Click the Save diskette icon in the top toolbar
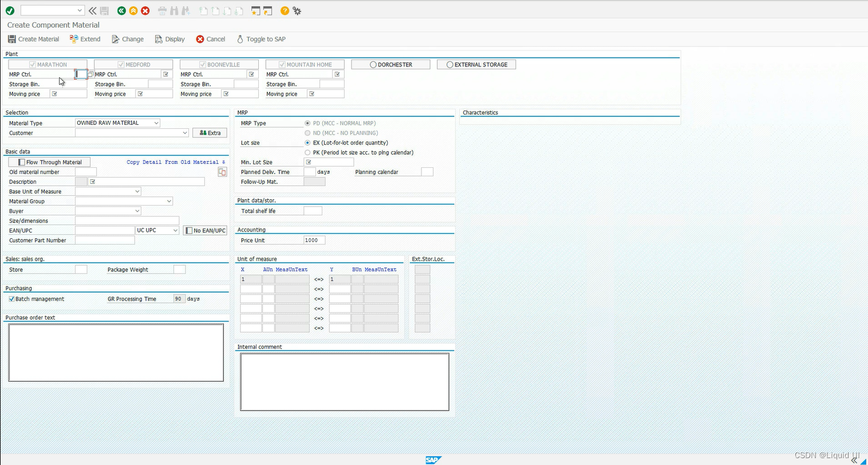Image resolution: width=868 pixels, height=465 pixels. pyautogui.click(x=104, y=10)
